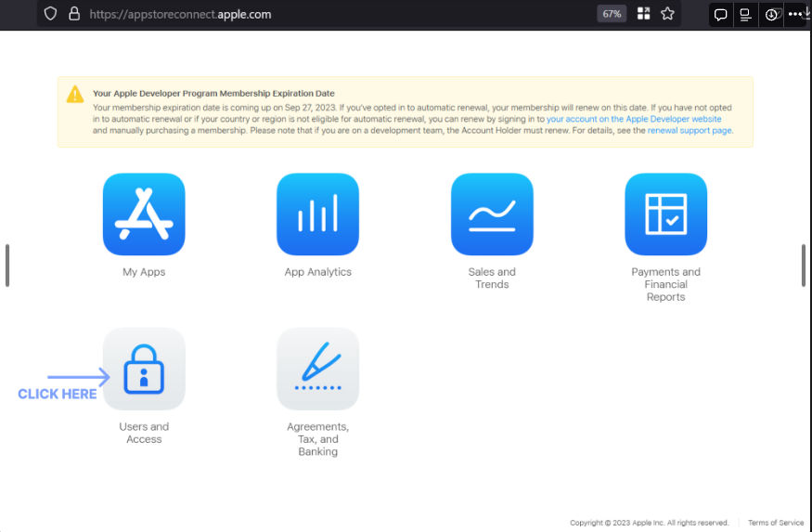The height and width of the screenshot is (532, 812).
Task: Click the 'App Analytics' text label
Action: tap(318, 272)
